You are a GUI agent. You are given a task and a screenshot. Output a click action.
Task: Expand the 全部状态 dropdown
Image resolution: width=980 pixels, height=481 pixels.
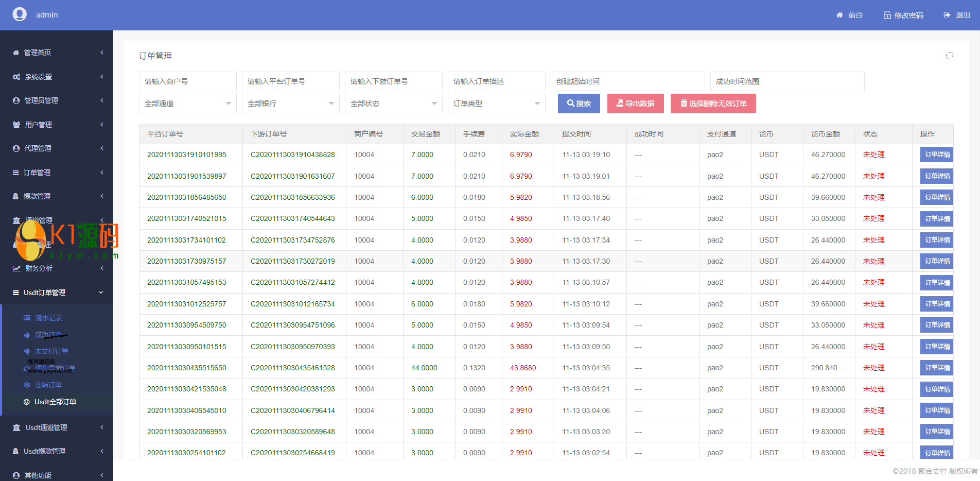pos(393,104)
